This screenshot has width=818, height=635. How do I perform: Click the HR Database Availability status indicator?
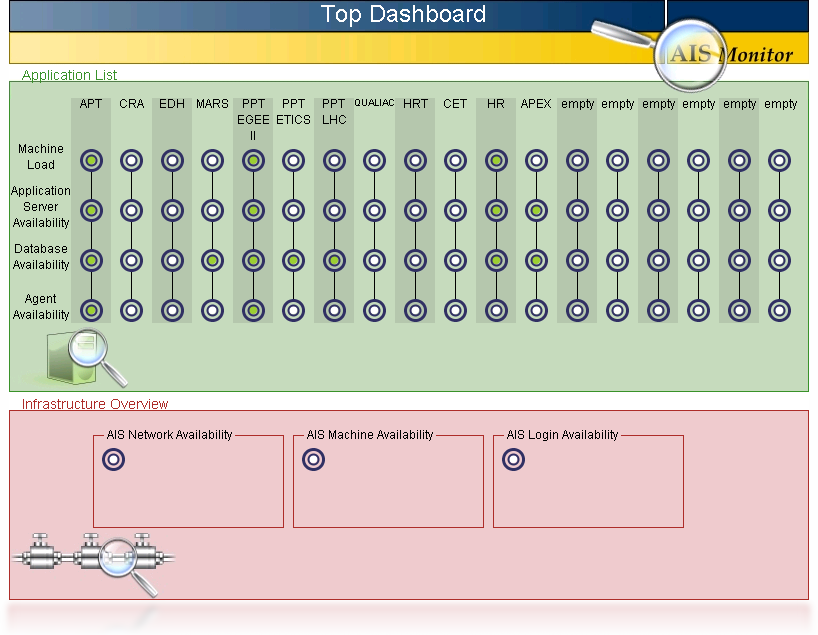tap(496, 260)
